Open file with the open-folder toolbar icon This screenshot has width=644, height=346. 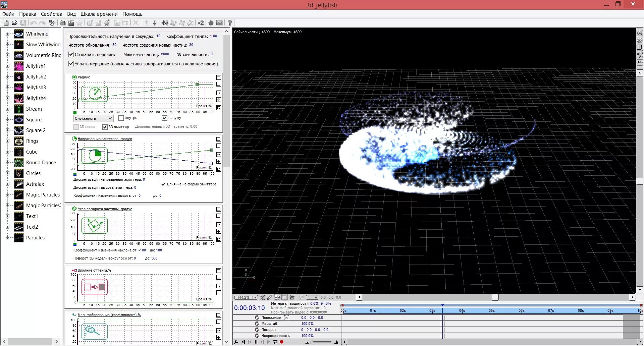14,23
